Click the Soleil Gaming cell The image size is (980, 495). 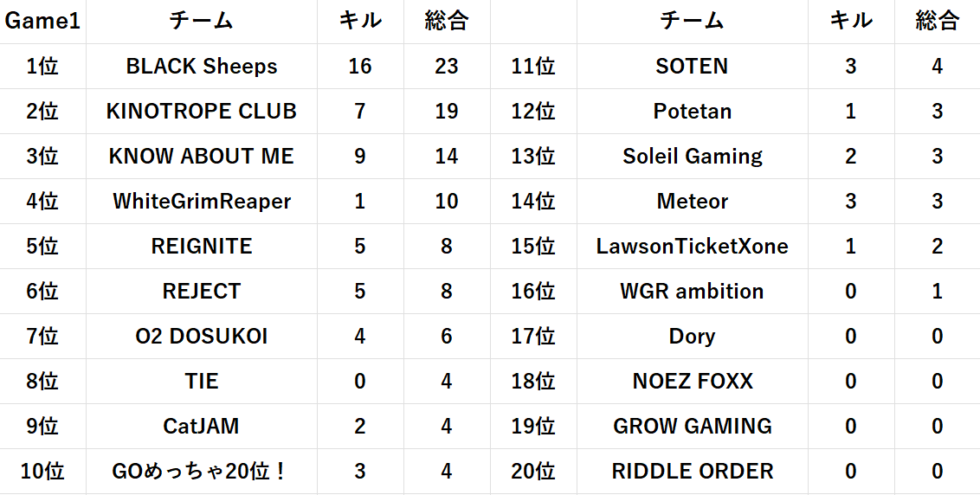(692, 157)
